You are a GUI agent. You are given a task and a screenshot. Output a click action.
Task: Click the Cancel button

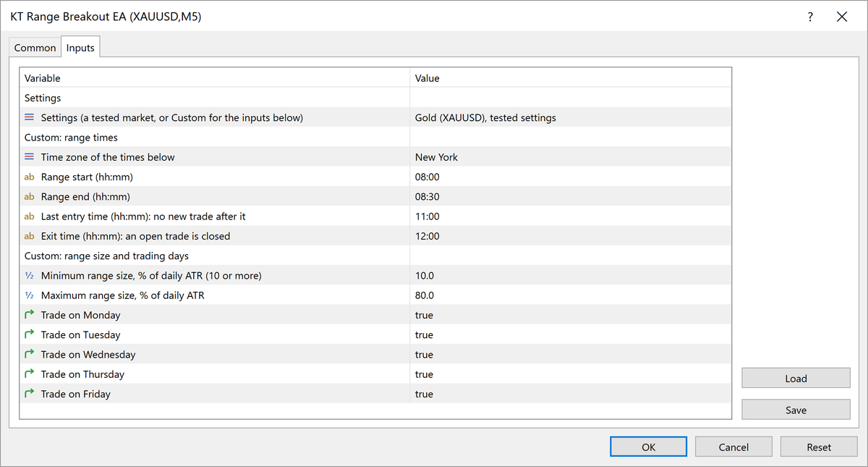[x=733, y=447]
